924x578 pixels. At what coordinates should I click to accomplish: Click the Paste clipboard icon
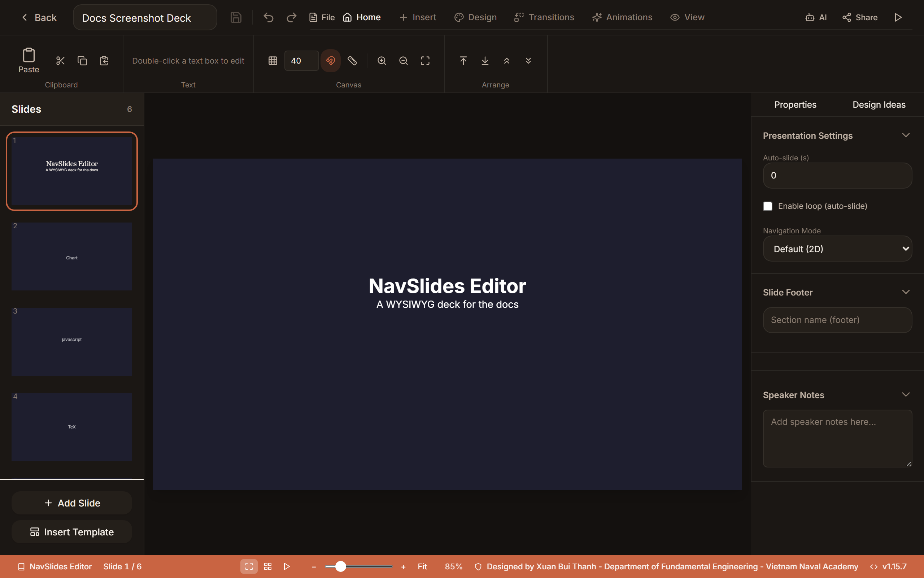[x=29, y=60]
